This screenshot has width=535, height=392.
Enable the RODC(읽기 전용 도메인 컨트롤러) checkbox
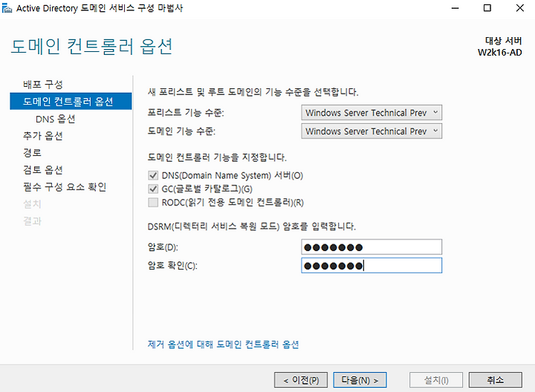tap(153, 203)
